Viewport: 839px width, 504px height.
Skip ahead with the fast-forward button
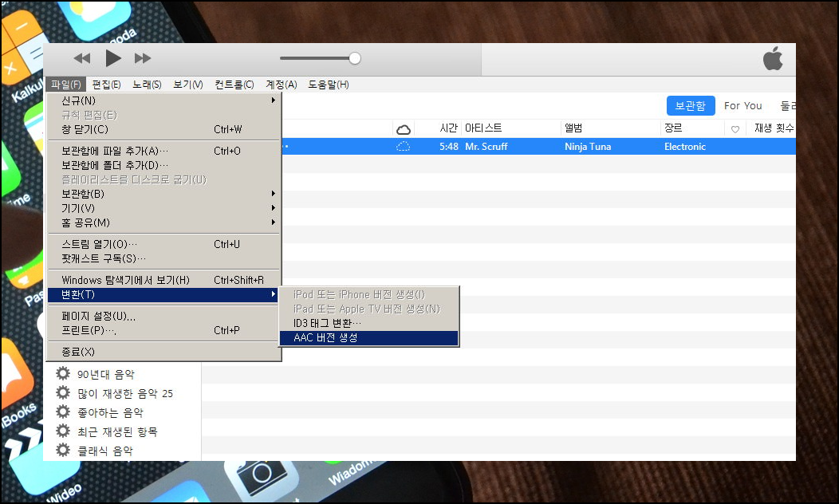[142, 58]
